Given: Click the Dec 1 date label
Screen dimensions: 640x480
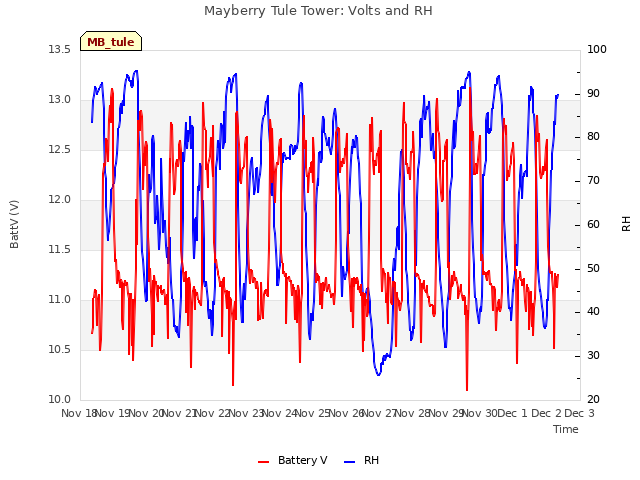Looking at the screenshot, I should point(513,413).
